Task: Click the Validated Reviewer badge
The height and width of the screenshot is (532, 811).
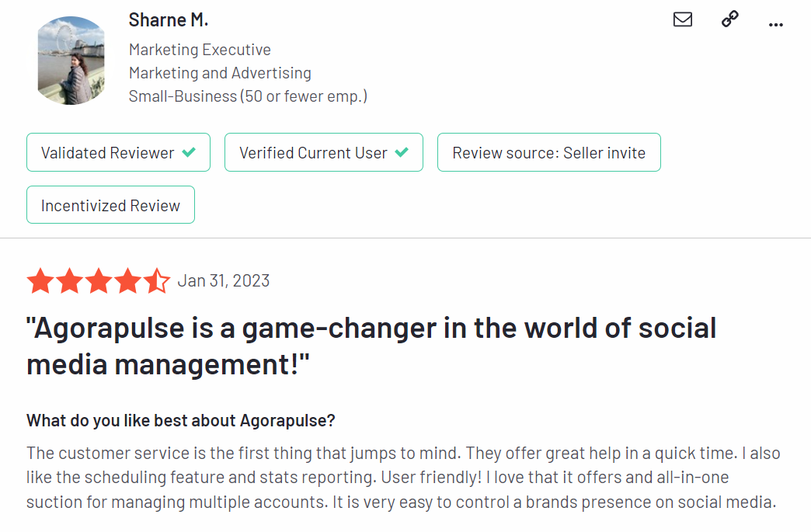Action: point(118,153)
